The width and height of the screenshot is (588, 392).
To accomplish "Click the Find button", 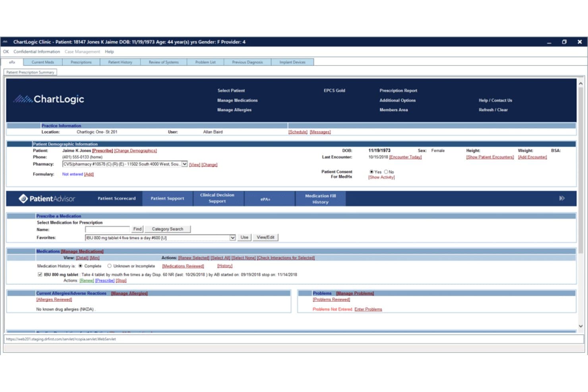I will pyautogui.click(x=137, y=229).
